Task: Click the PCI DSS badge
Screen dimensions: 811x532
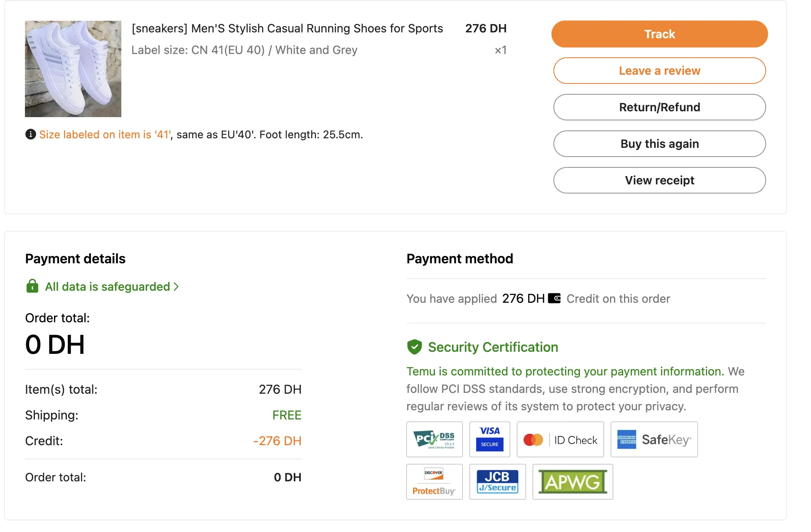Action: tap(434, 439)
